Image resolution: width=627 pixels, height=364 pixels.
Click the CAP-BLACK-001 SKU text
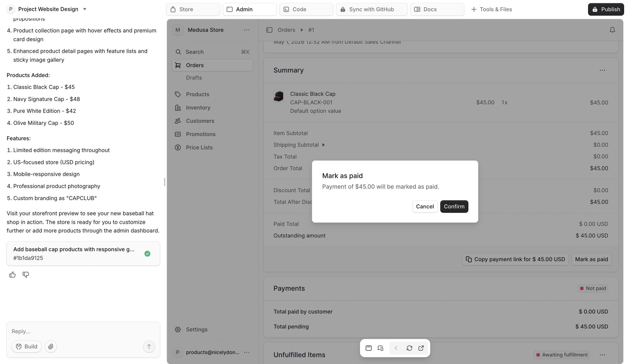(311, 102)
